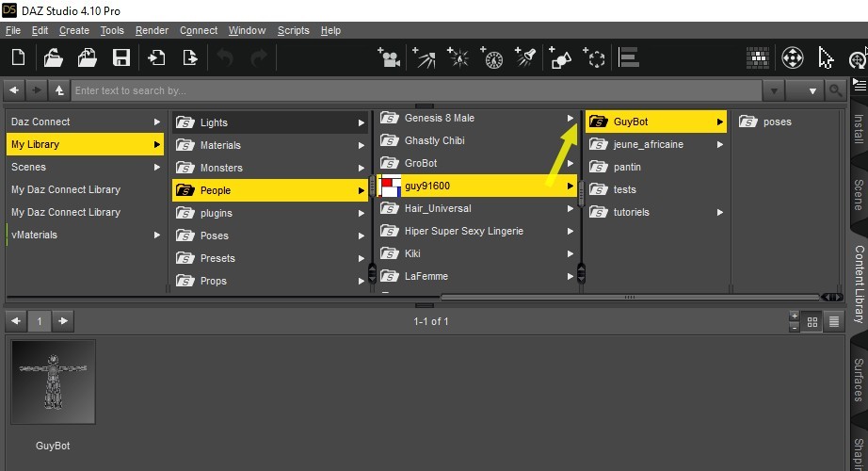Switch to the Surfaces side tab

[859, 380]
